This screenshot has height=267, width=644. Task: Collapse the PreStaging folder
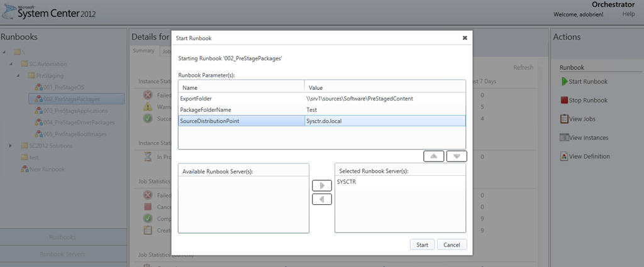[x=18, y=76]
